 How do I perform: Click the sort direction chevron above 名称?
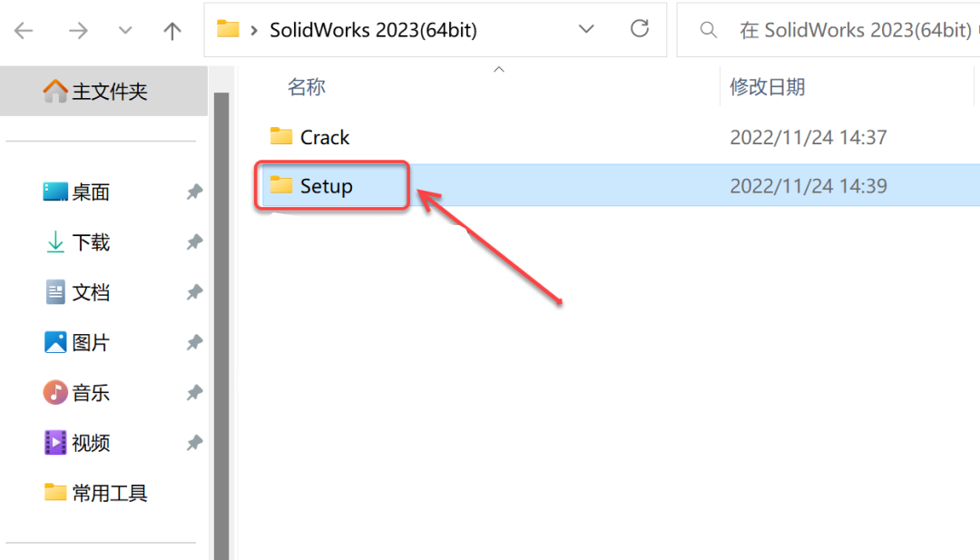(498, 68)
